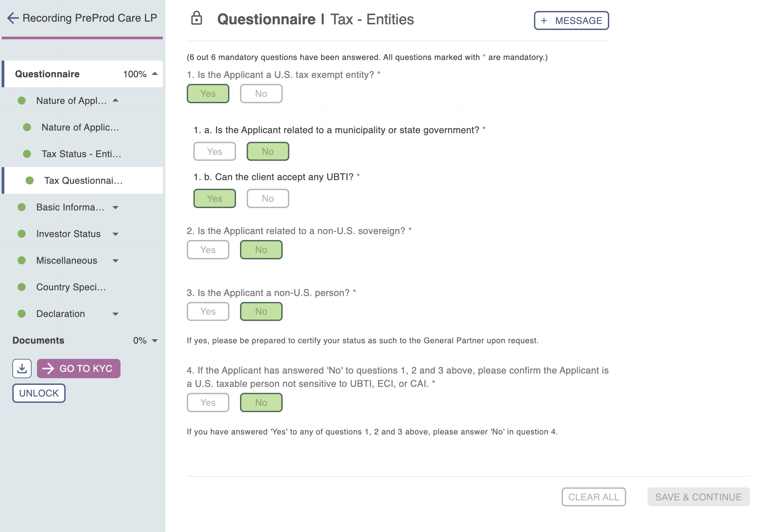The width and height of the screenshot is (773, 532).
Task: Open the Tax Status - Enti… sidebar item
Action: [x=81, y=154]
